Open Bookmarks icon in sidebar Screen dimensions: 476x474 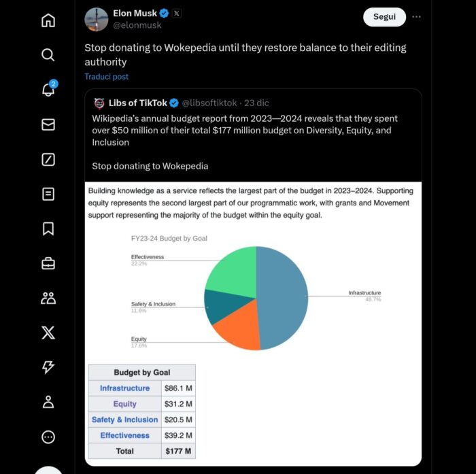pyautogui.click(x=48, y=229)
